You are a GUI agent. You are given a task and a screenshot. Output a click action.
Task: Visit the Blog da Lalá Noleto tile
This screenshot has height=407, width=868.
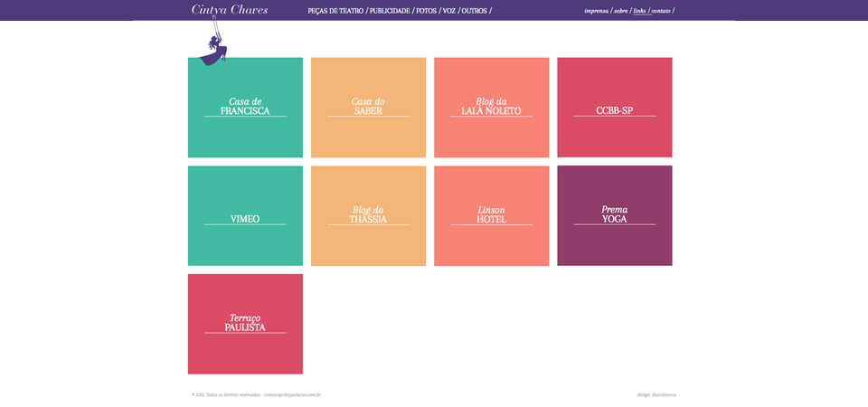coord(492,108)
